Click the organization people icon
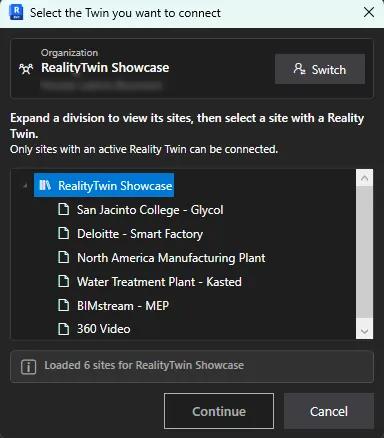This screenshot has height=438, width=384. click(x=26, y=69)
